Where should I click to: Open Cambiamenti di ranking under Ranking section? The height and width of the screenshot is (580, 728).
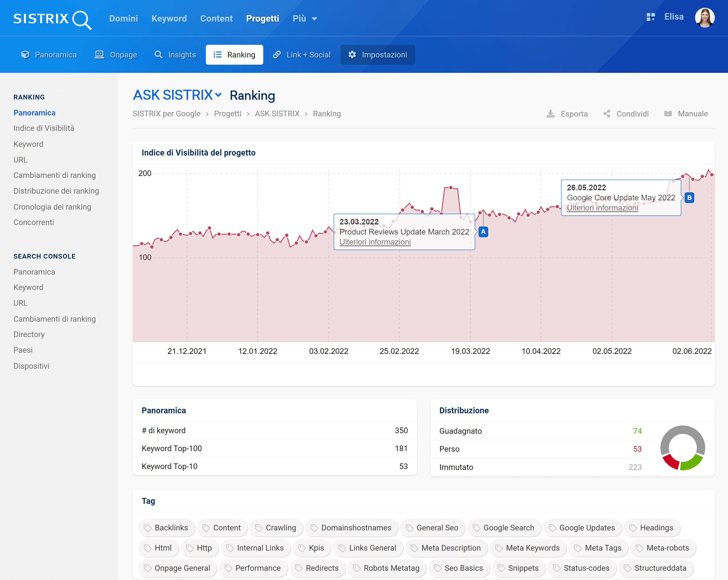pos(55,176)
